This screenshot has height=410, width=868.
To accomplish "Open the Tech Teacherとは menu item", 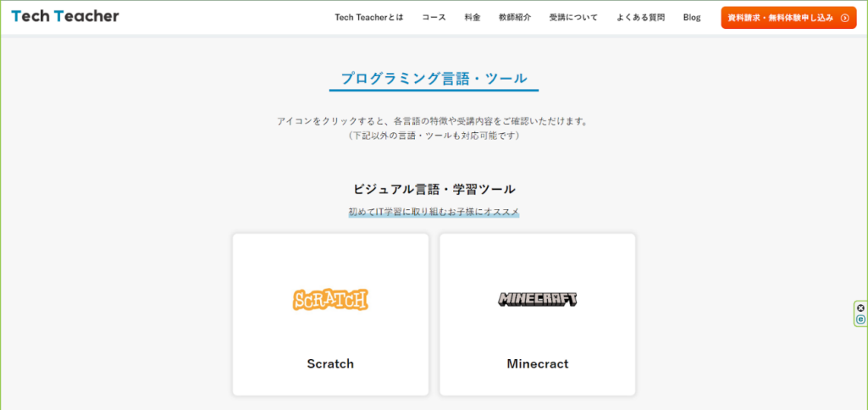I will (369, 18).
